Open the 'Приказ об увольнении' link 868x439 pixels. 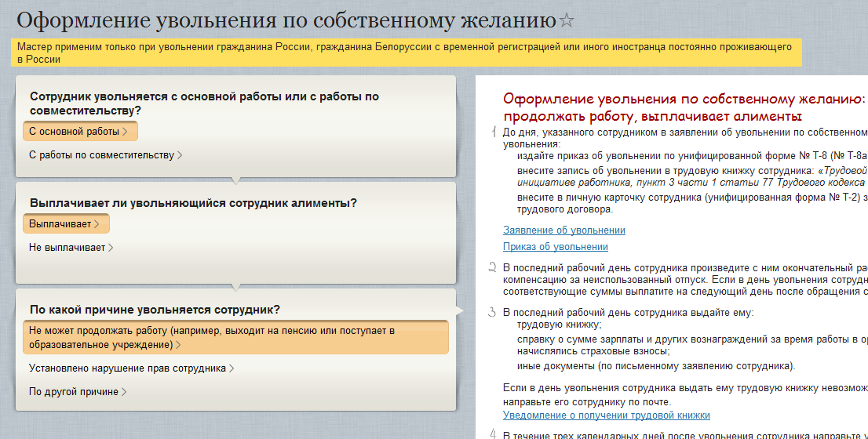point(555,247)
